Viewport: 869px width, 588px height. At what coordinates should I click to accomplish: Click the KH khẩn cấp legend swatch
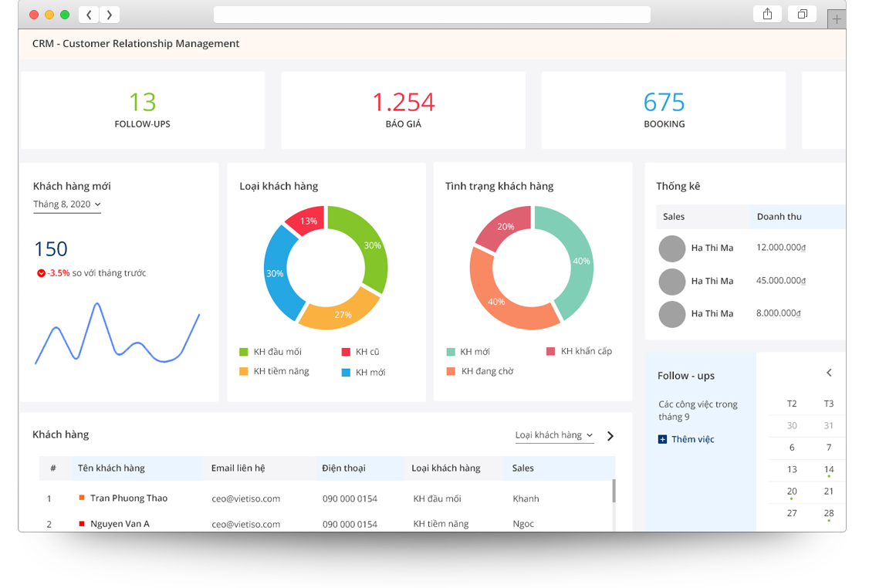pyautogui.click(x=550, y=351)
